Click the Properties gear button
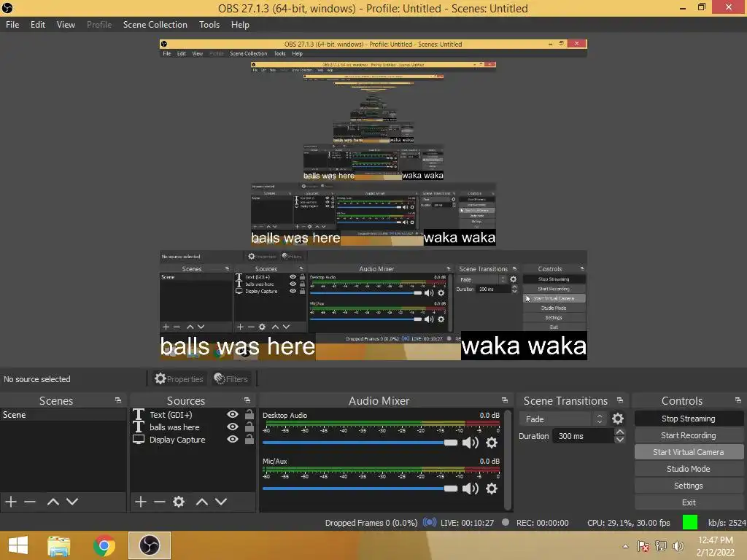Viewport: 747px width, 560px height. 179,378
